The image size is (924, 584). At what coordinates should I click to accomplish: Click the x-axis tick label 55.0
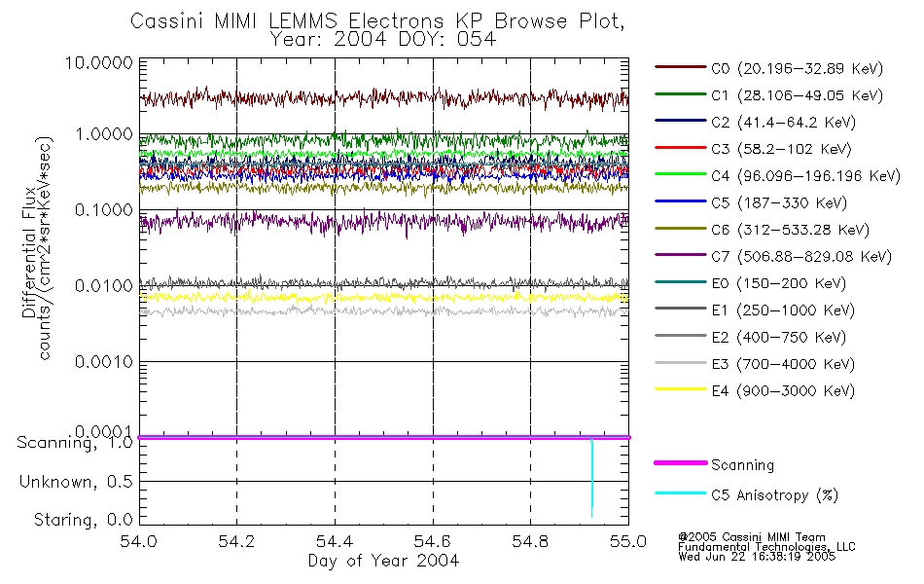(x=628, y=541)
